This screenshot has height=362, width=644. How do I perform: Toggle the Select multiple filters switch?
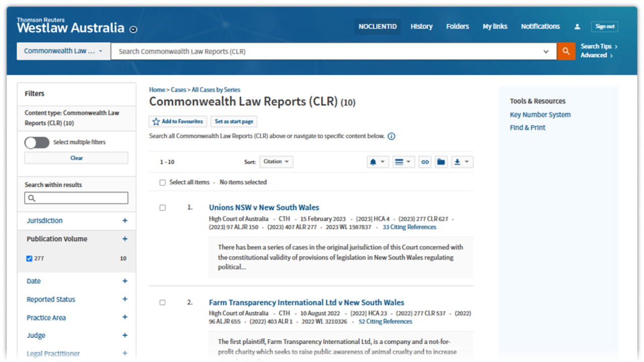[36, 142]
